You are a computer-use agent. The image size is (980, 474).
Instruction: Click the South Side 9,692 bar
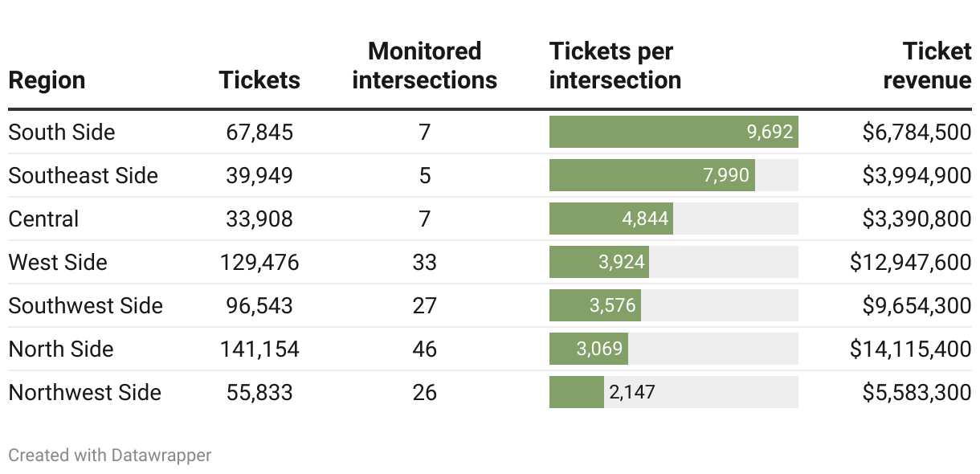pyautogui.click(x=673, y=132)
